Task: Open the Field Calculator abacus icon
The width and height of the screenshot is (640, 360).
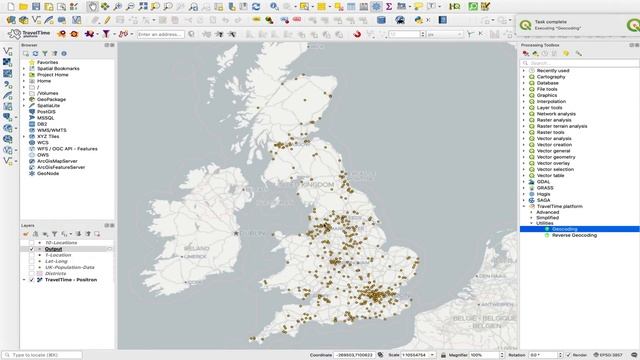Action: pyautogui.click(x=364, y=7)
